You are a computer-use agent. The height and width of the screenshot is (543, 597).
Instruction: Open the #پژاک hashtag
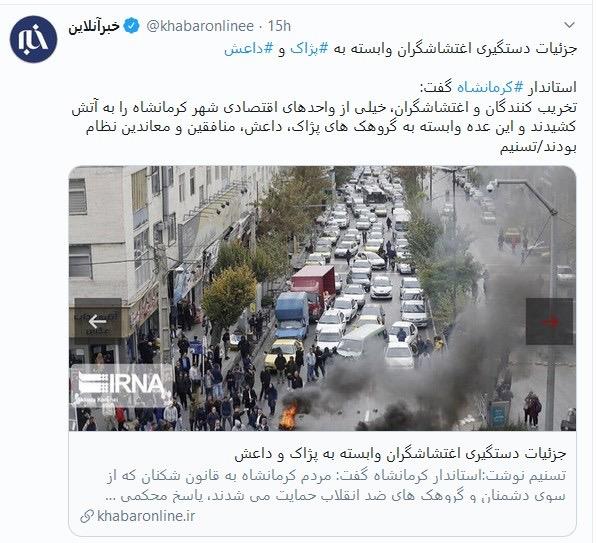(309, 49)
